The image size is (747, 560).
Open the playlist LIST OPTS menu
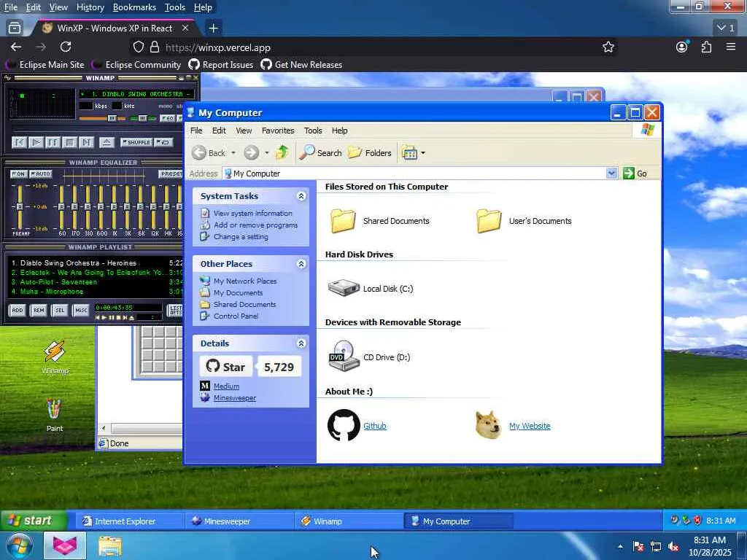click(175, 311)
